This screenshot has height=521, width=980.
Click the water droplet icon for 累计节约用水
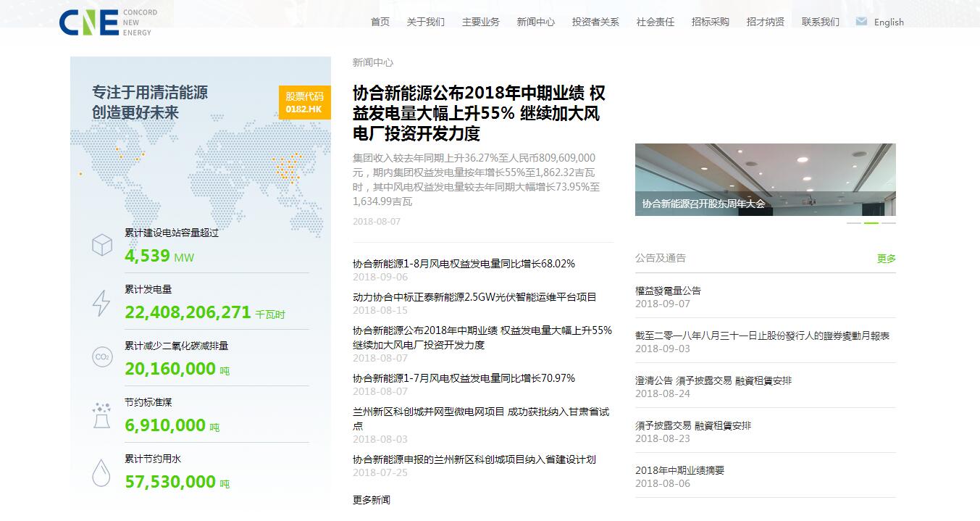(100, 471)
